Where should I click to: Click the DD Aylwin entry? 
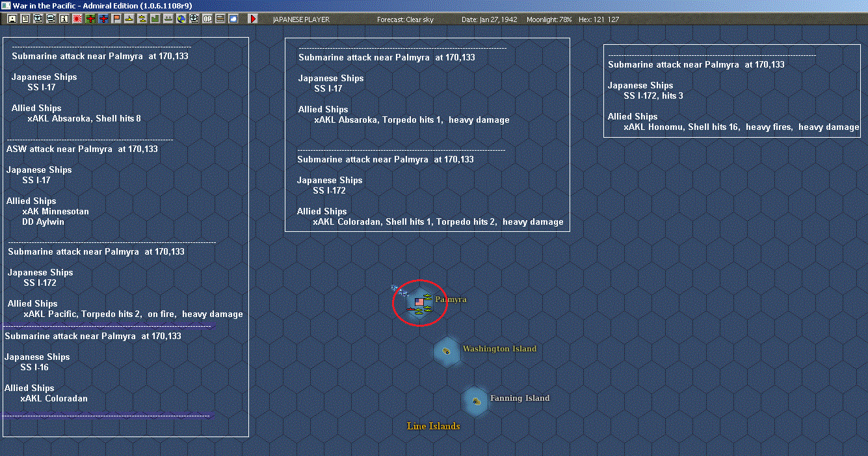point(43,222)
